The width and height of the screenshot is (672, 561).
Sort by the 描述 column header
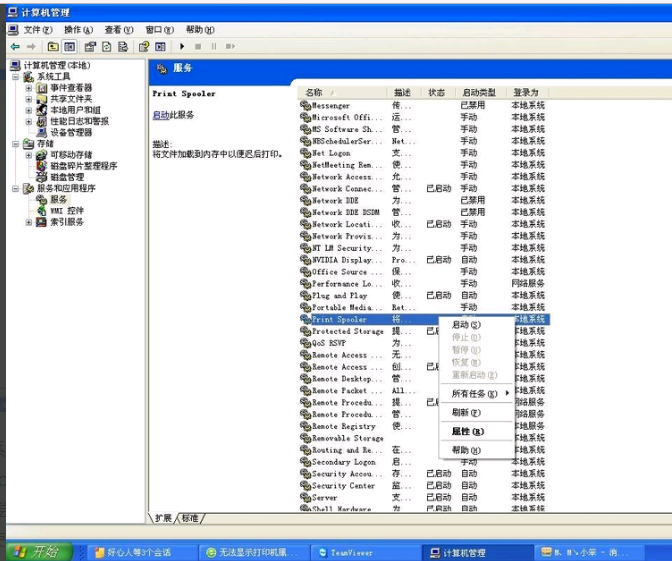[x=404, y=92]
